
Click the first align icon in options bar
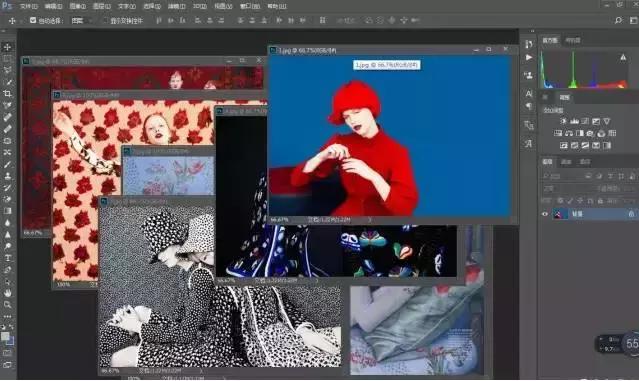[159, 20]
